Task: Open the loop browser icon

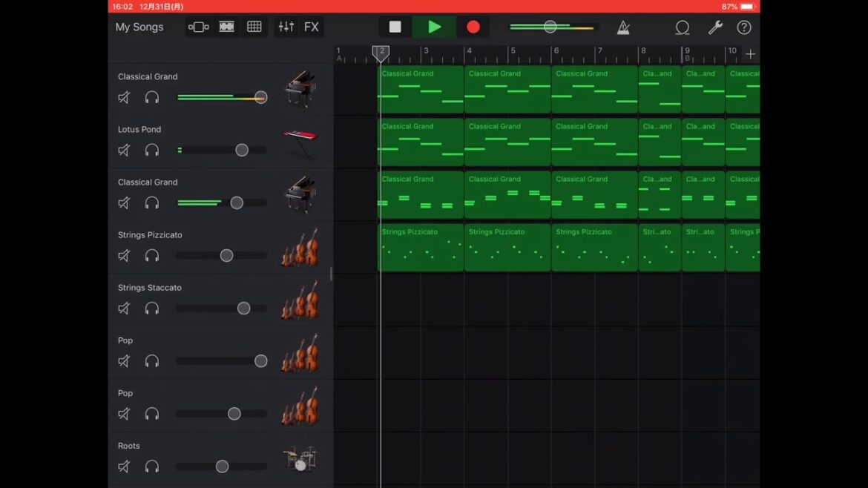Action: pyautogui.click(x=682, y=27)
